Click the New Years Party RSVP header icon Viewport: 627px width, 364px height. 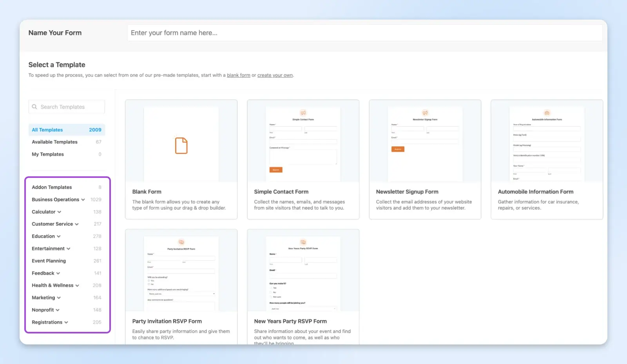(x=303, y=242)
